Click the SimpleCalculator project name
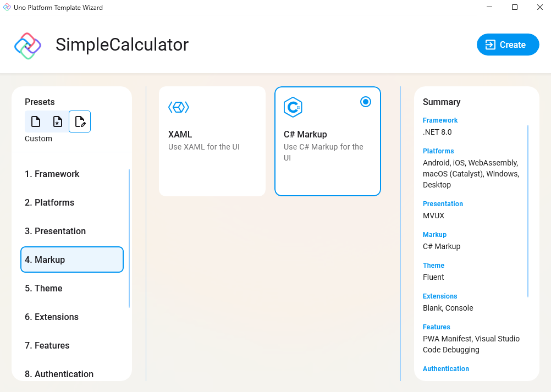551x392 pixels. 122,45
